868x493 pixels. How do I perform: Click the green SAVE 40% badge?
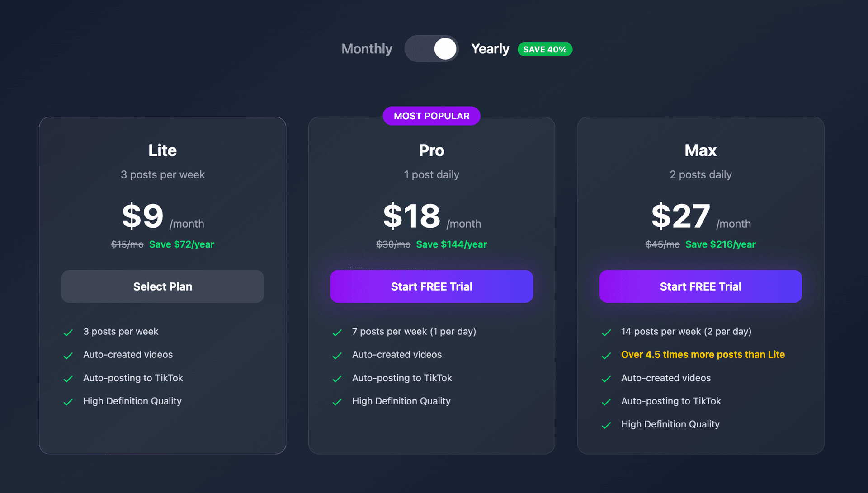pos(545,49)
